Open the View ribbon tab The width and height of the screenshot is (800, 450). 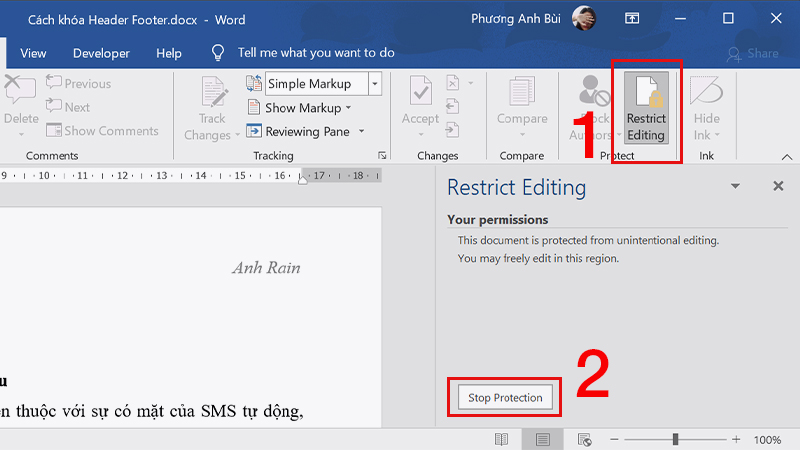(33, 53)
